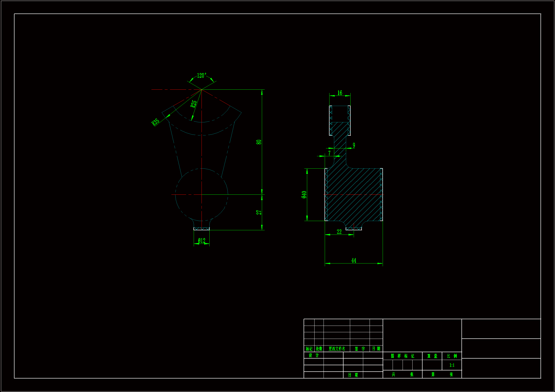Viewport: 555px width, 392px height.
Task: Select the Ø40 diameter dimension text
Action: point(304,195)
